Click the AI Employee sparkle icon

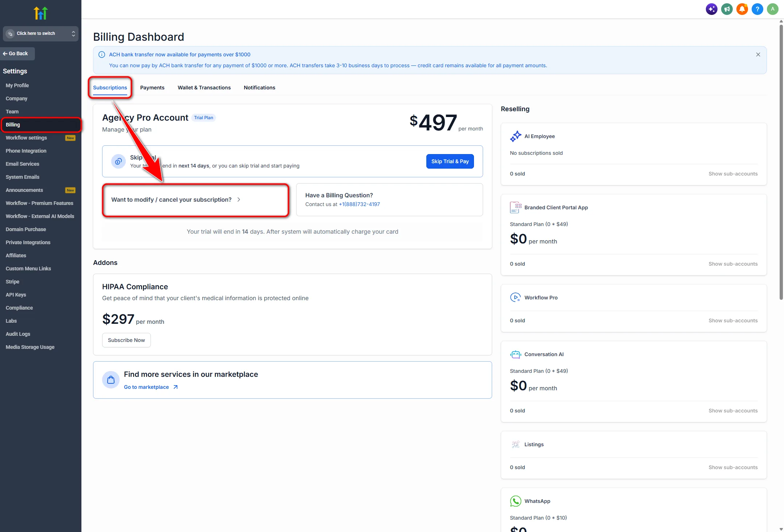pos(515,136)
